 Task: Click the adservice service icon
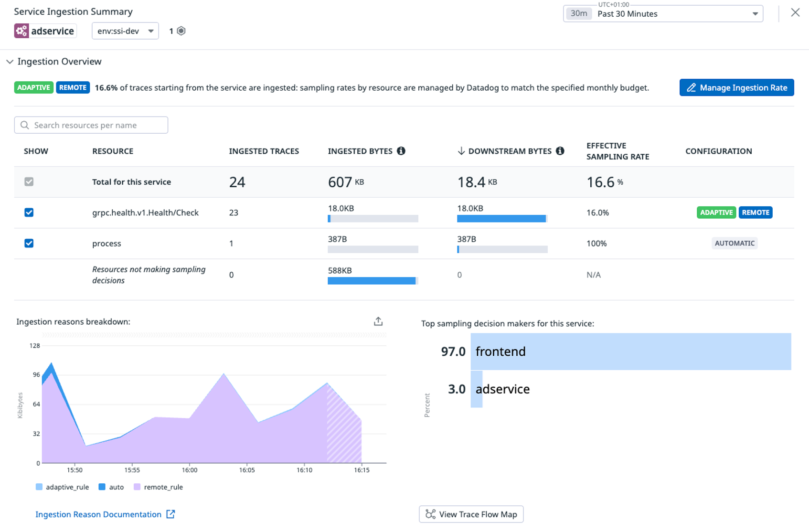[x=21, y=31]
